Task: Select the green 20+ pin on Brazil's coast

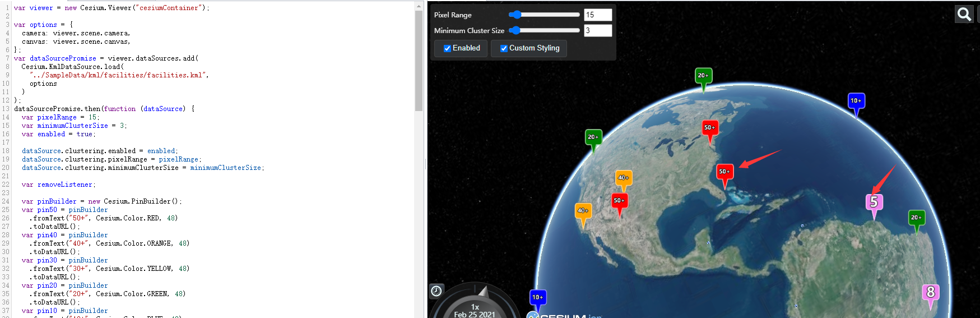Action: pyautogui.click(x=916, y=222)
